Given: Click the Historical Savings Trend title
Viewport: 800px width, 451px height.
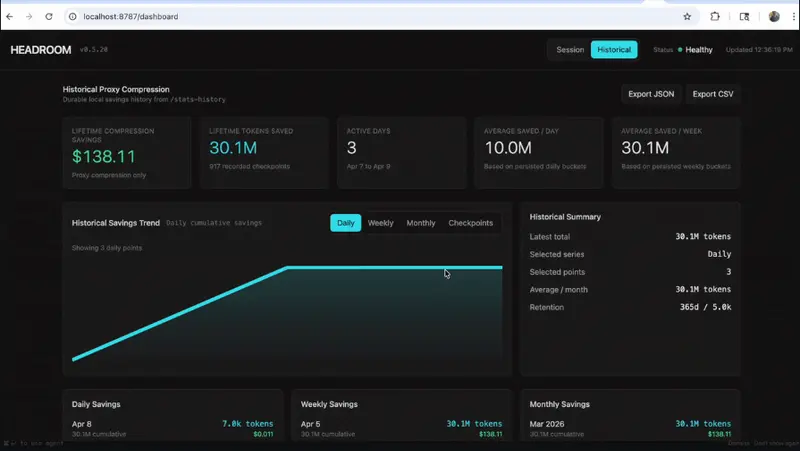Looking at the screenshot, I should point(116,223).
